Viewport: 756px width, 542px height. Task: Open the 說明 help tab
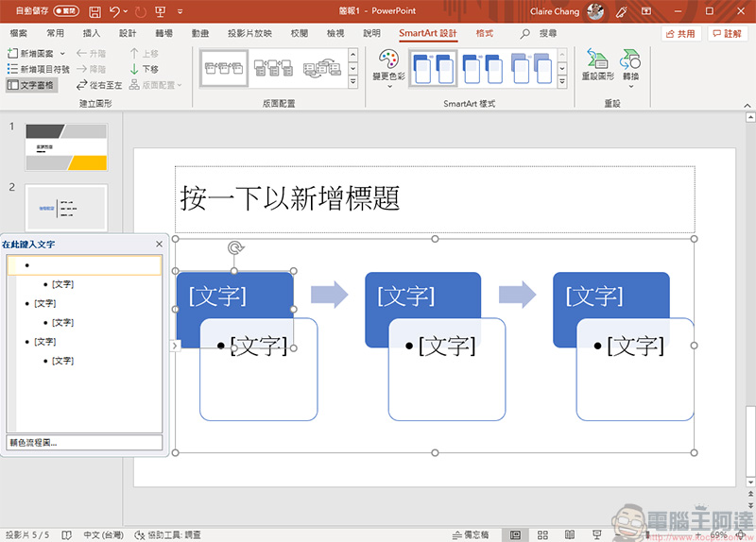[371, 33]
